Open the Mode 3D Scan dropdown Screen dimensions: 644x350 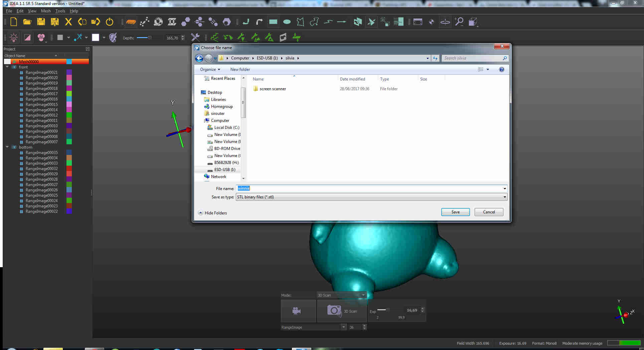pyautogui.click(x=341, y=295)
